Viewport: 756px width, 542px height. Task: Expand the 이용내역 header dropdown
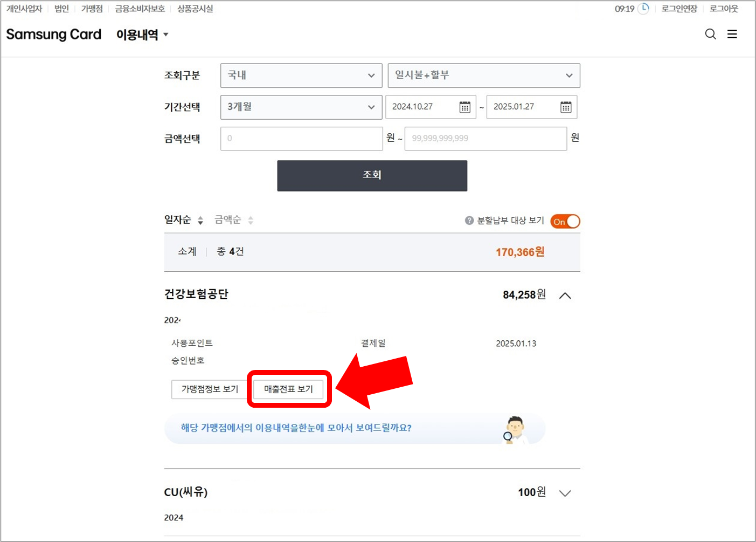[143, 35]
